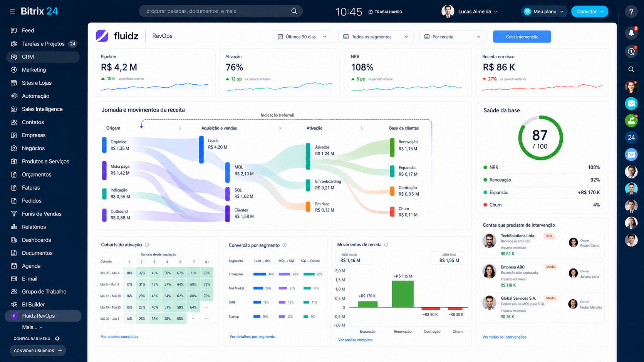
Task: Open Global Services S.A. intervention card
Action: click(x=542, y=307)
